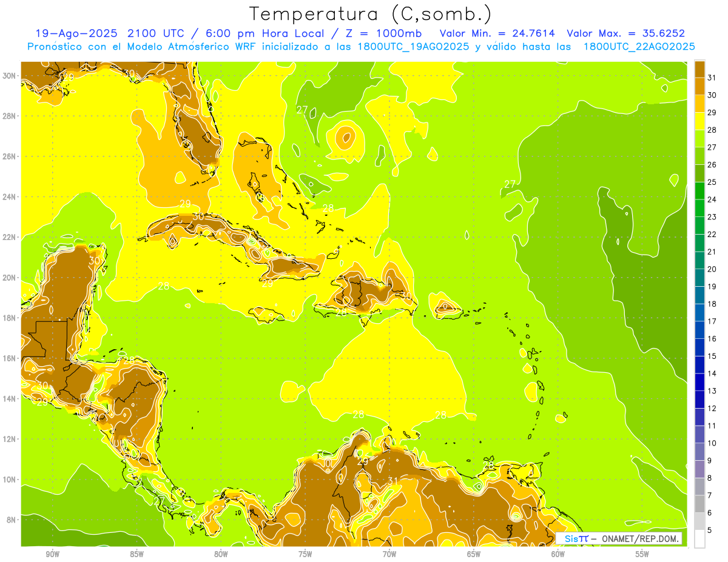Click the legend value '8'
The width and height of the screenshot is (728, 562).
tap(710, 478)
